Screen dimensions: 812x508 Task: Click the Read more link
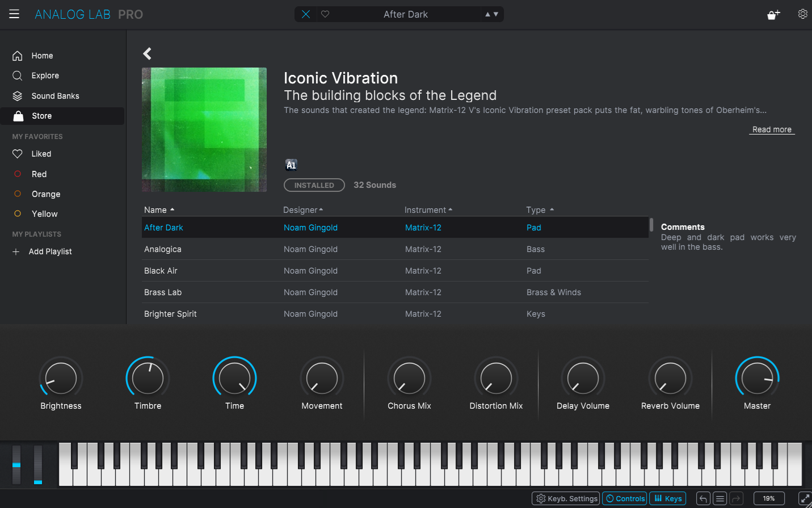pyautogui.click(x=772, y=129)
